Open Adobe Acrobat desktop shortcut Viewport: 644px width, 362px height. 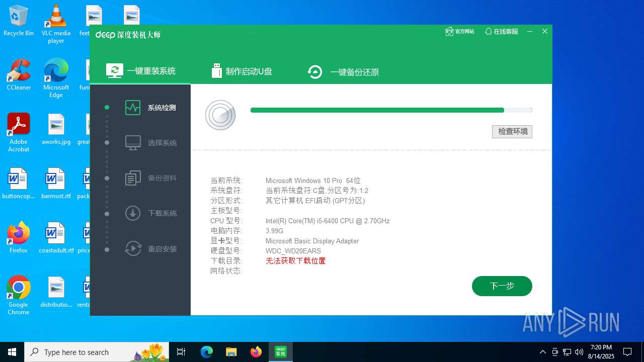[19, 133]
